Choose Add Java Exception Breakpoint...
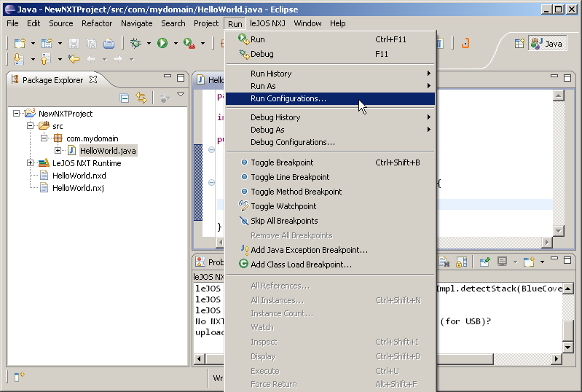 coord(331,250)
